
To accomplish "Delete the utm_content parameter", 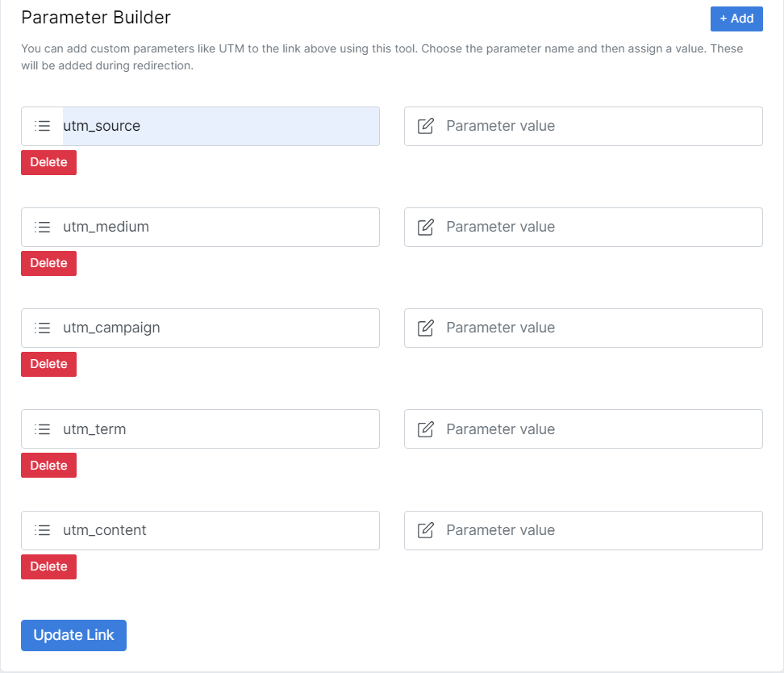I will pyautogui.click(x=48, y=566).
